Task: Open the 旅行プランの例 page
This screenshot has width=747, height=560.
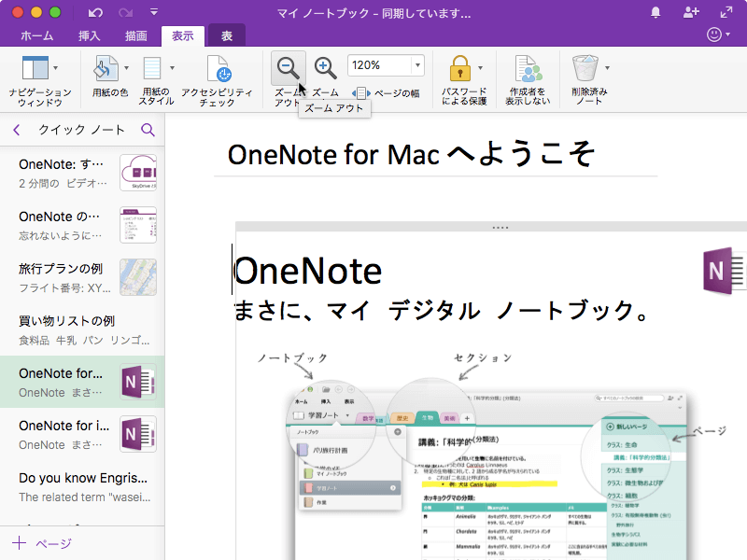Action: click(82, 277)
